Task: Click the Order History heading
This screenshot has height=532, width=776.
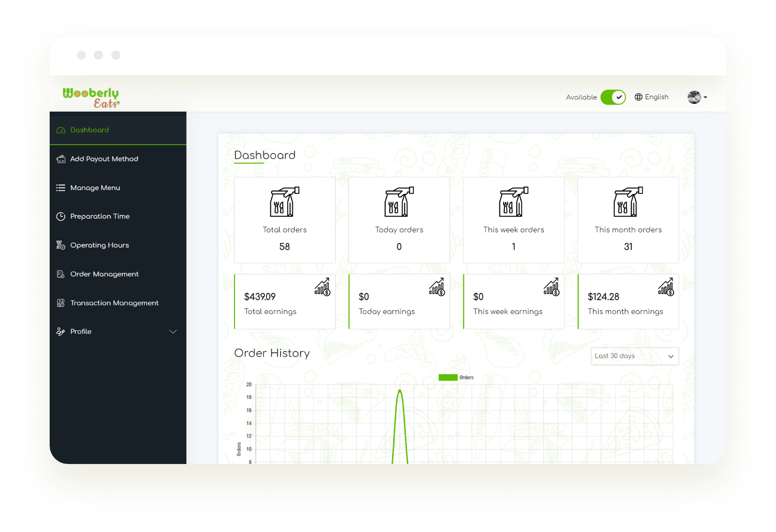Action: [x=272, y=353]
